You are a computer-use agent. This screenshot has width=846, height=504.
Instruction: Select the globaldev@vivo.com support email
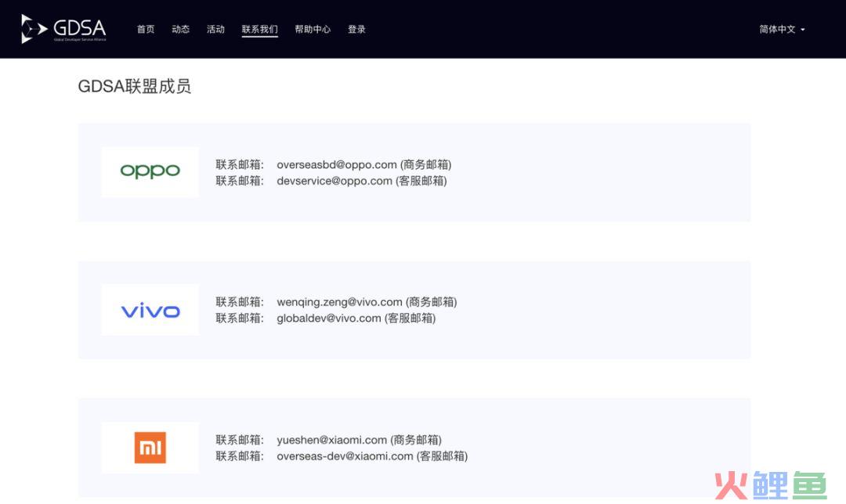tap(329, 318)
